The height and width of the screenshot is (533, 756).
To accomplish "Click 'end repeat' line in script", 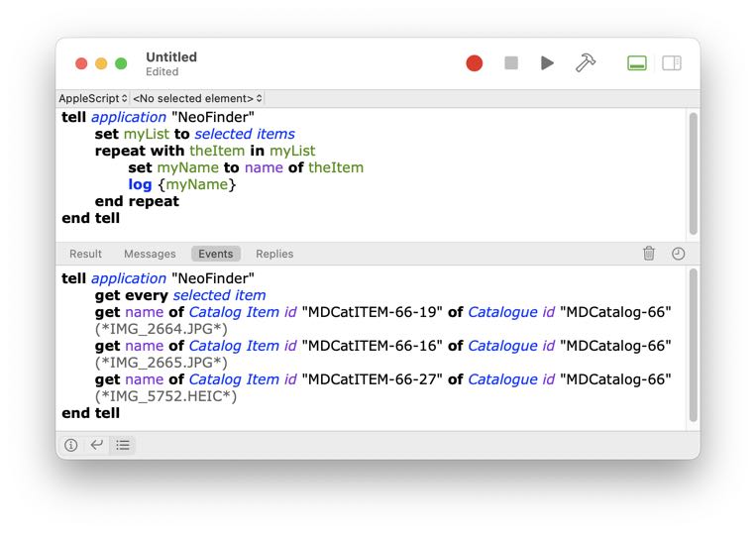I will [137, 201].
